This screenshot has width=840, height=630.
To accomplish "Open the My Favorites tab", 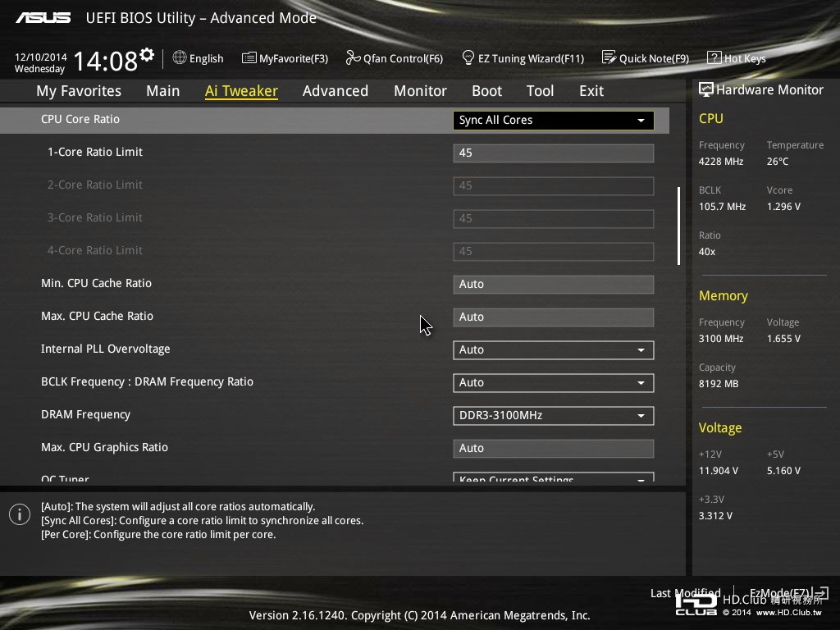I will (79, 91).
